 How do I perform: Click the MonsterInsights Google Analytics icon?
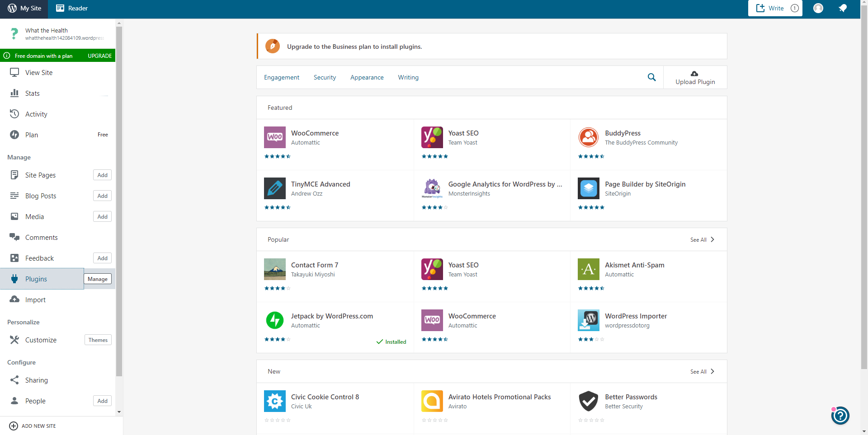[x=432, y=188]
